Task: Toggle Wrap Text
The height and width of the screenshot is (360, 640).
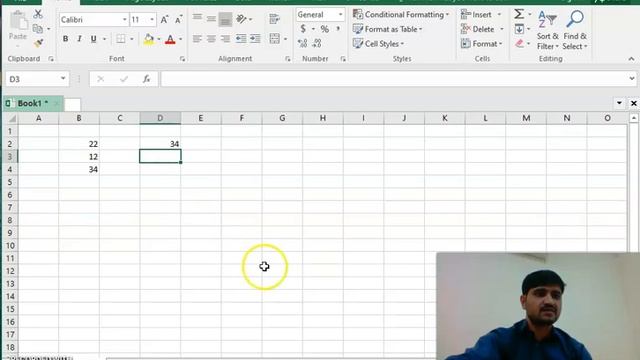Action: tap(275, 19)
